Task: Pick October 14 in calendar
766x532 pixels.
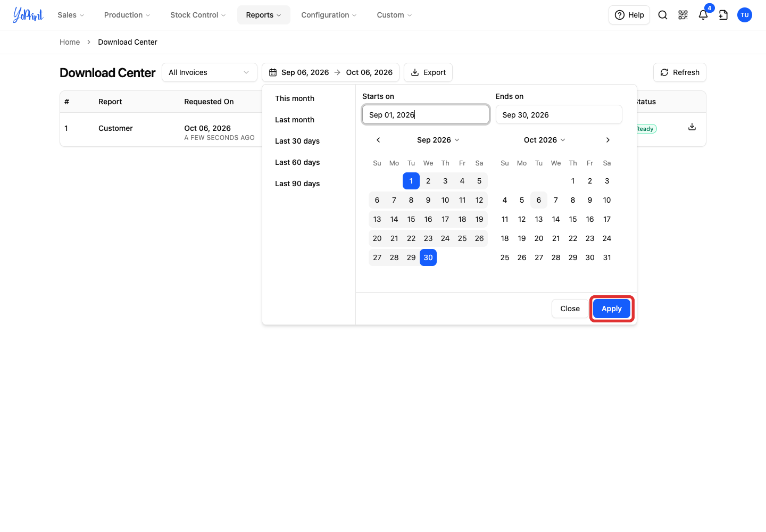Action: click(x=556, y=219)
